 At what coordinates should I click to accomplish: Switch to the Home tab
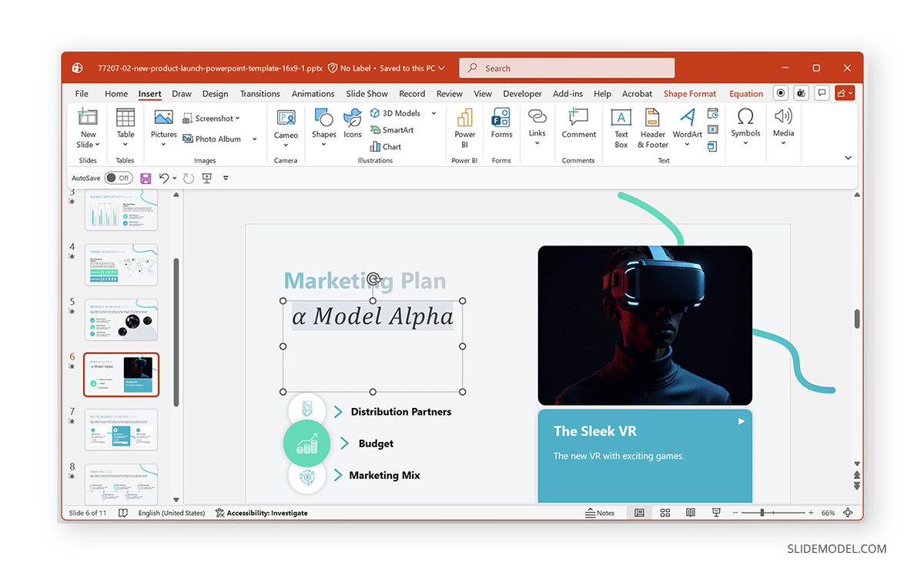click(116, 94)
